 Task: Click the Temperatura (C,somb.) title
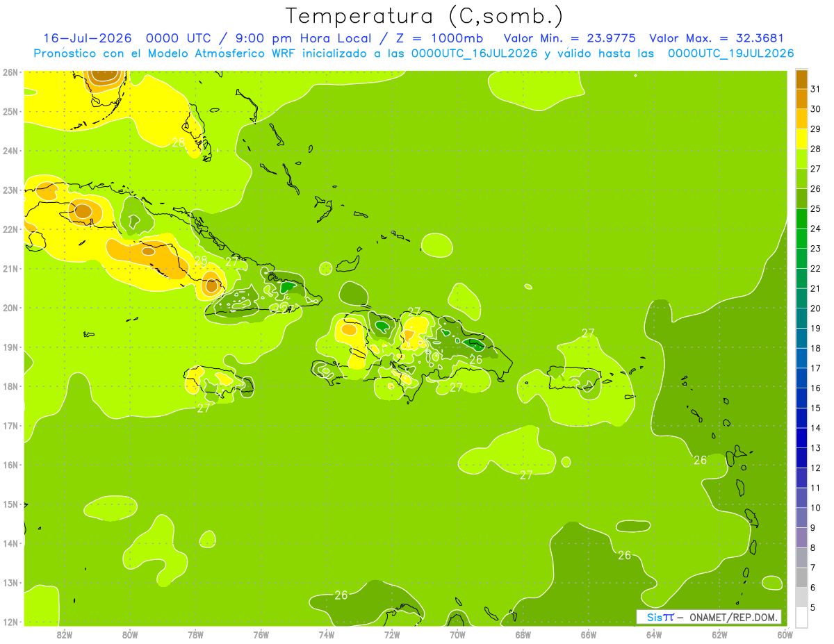tap(425, 16)
